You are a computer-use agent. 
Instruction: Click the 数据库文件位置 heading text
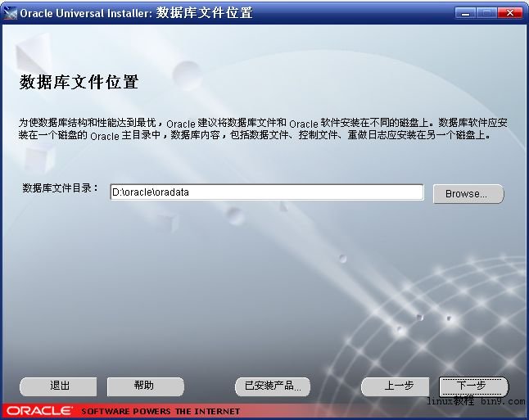pyautogui.click(x=79, y=82)
